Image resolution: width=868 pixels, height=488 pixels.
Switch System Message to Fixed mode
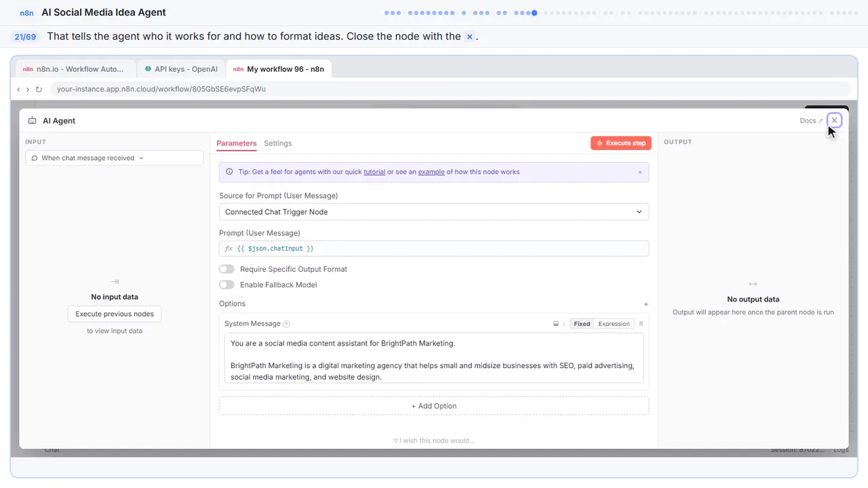582,324
